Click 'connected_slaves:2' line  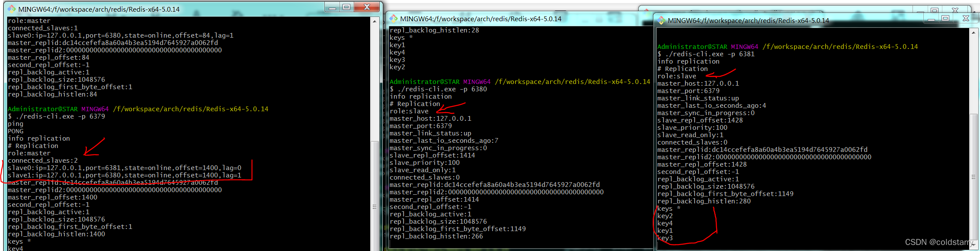pyautogui.click(x=43, y=161)
